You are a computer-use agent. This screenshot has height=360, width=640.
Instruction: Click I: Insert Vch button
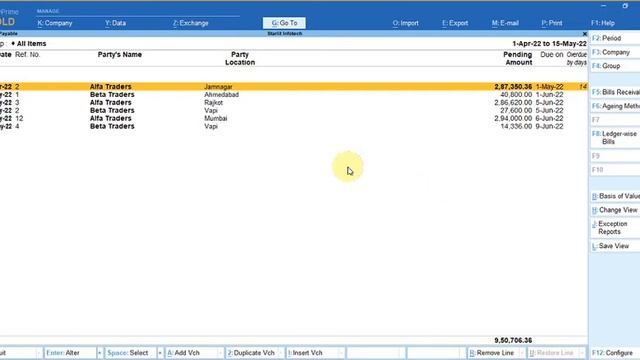coord(311,353)
